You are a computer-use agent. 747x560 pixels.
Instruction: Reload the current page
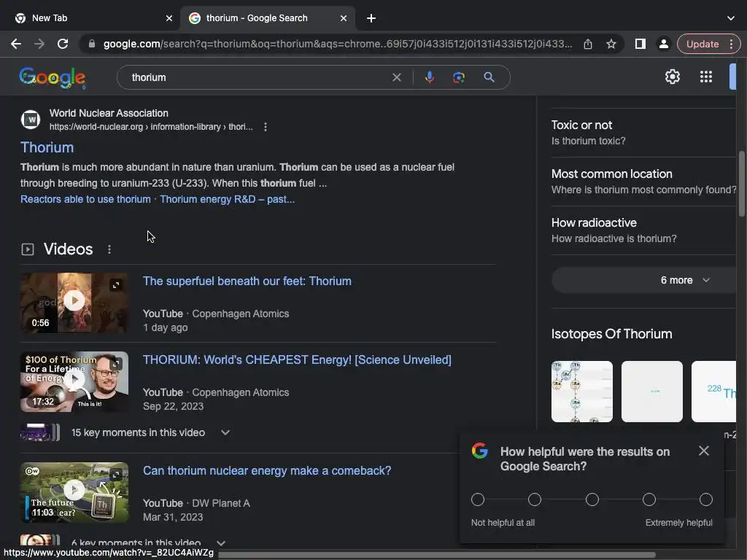coord(63,44)
